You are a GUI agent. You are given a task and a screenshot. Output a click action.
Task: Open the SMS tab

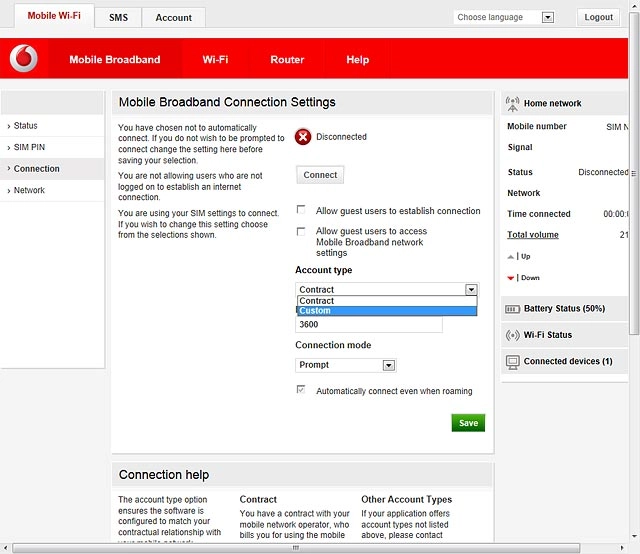click(x=118, y=18)
